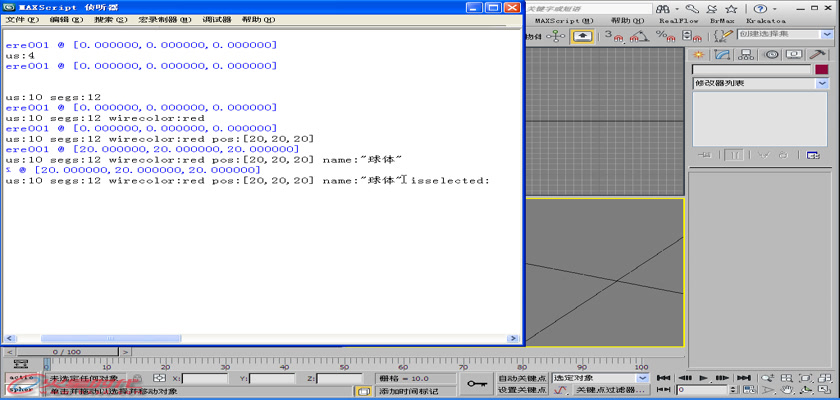Open the BrMax menu

721,21
